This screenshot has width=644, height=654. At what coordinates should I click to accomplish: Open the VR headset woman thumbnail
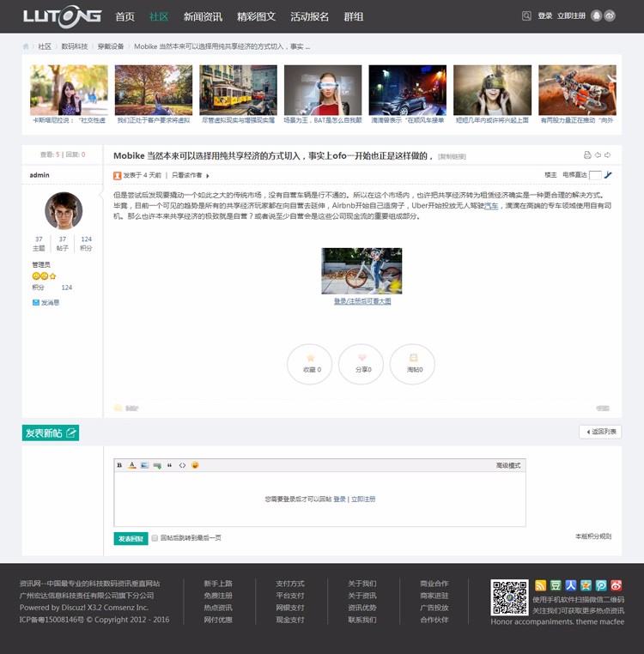pos(323,90)
